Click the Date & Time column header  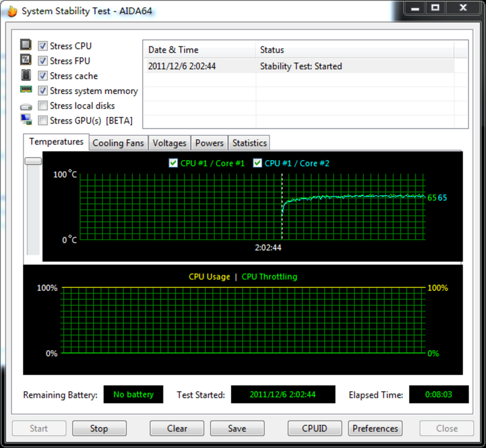200,50
